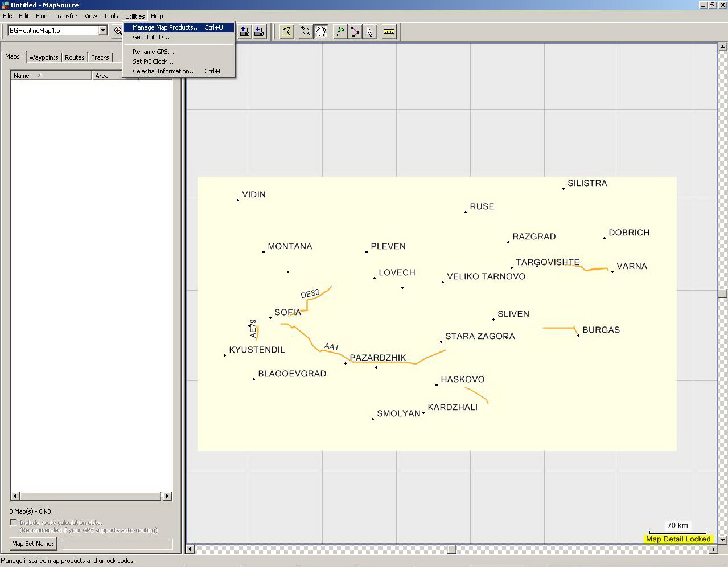Open the Help menu
The image size is (728, 567).
click(x=157, y=16)
